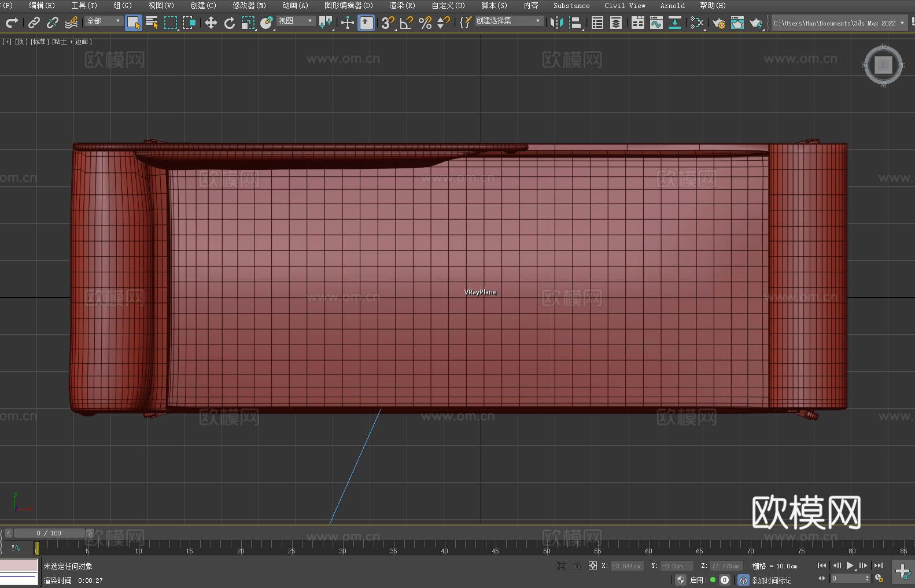This screenshot has width=915, height=588.
Task: Open the 视图 reference coordinate dropdown
Action: [296, 21]
